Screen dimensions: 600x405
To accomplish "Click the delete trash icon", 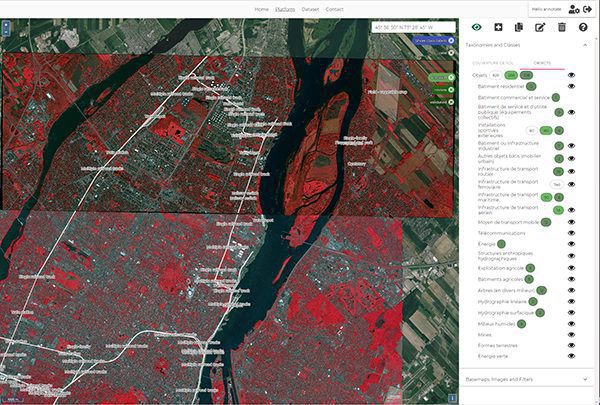I will pyautogui.click(x=562, y=27).
